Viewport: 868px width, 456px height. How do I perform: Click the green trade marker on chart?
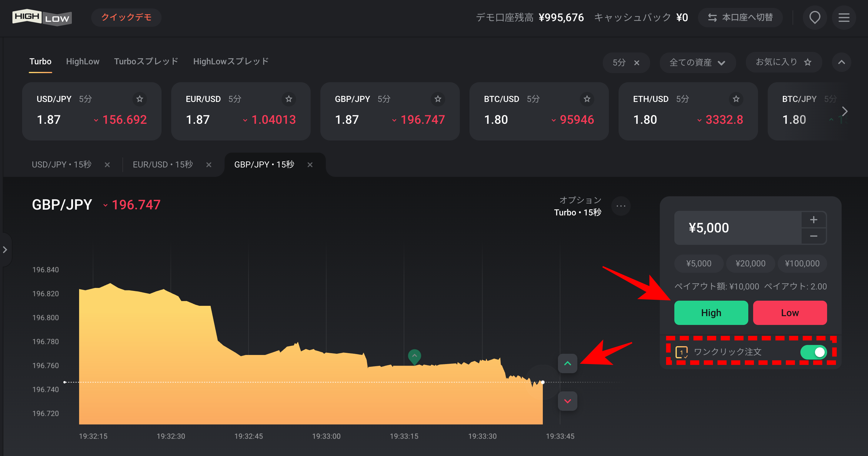point(415,356)
